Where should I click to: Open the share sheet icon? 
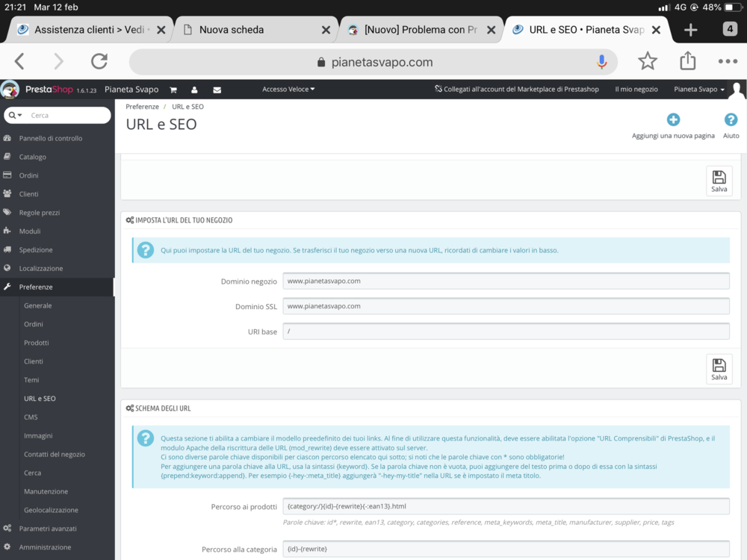[687, 61]
